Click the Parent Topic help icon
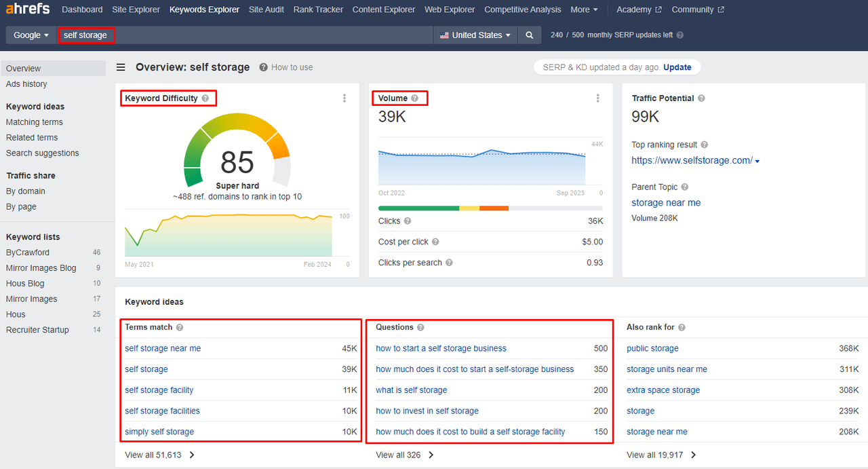Image resolution: width=868 pixels, height=469 pixels. pos(684,187)
